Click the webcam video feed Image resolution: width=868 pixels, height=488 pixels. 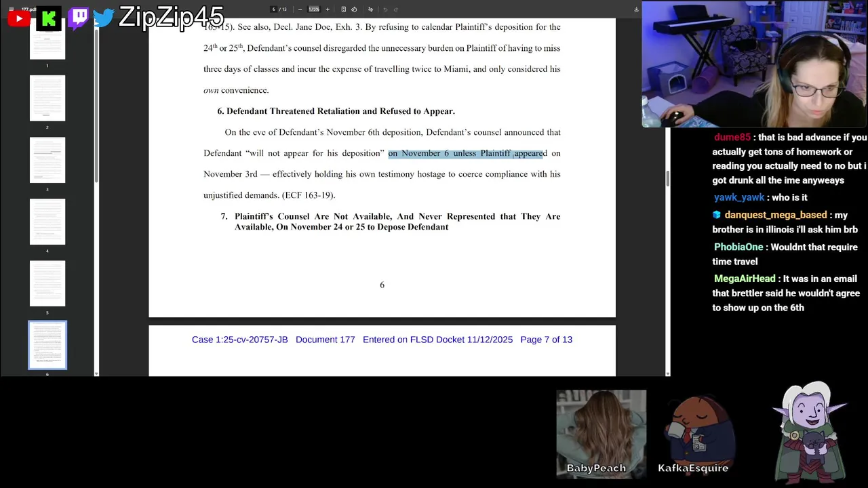[754, 64]
